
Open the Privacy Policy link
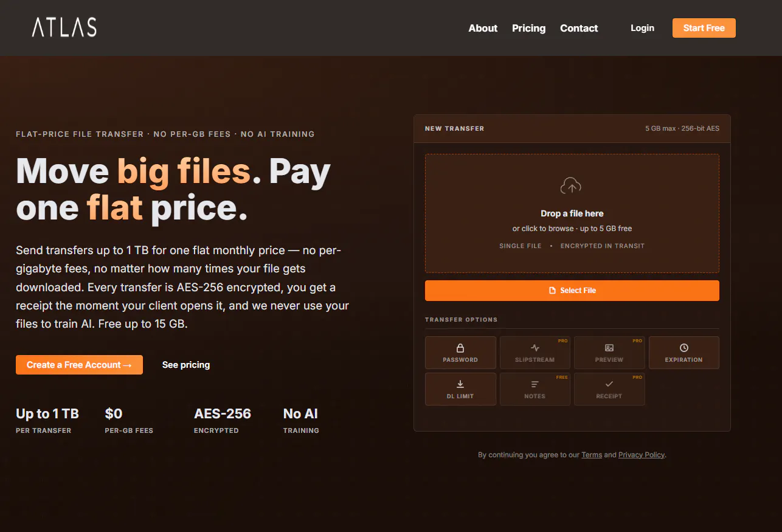[642, 455]
